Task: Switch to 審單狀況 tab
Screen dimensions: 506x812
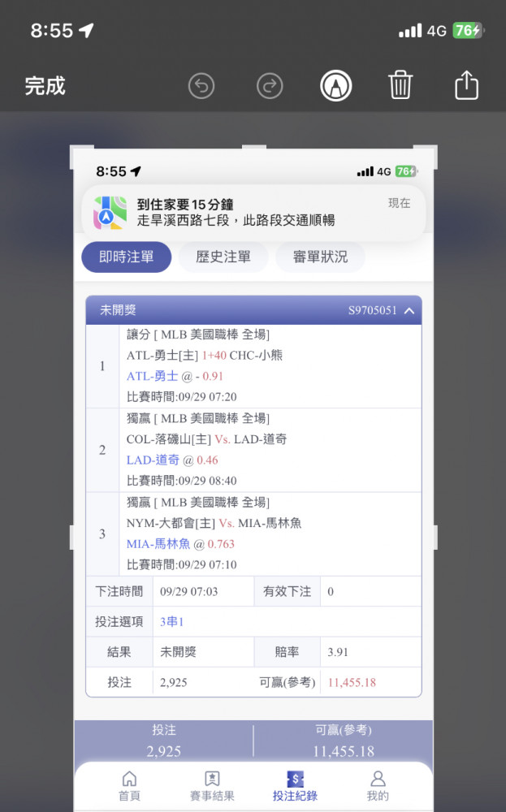Action: (320, 257)
